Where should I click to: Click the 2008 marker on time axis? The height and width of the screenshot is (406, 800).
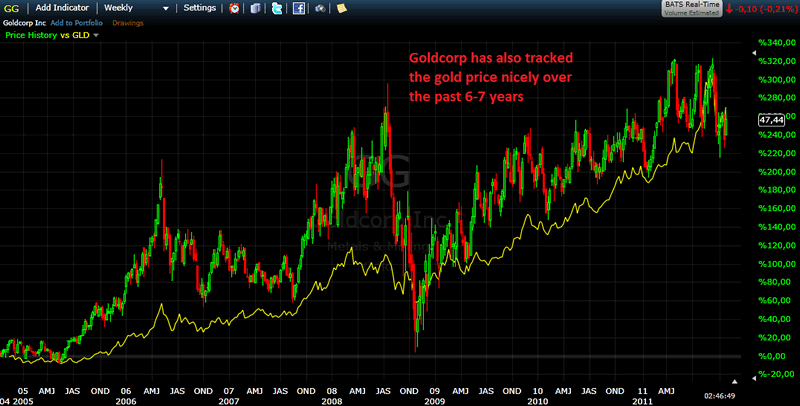(333, 390)
